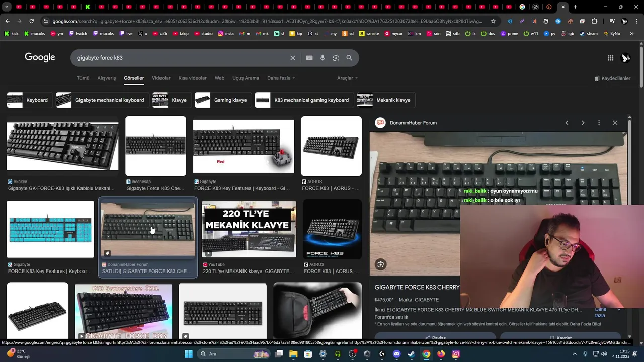The width and height of the screenshot is (644, 362).
Task: Open the Daha Fazla Bilgi link
Action: [585, 324]
